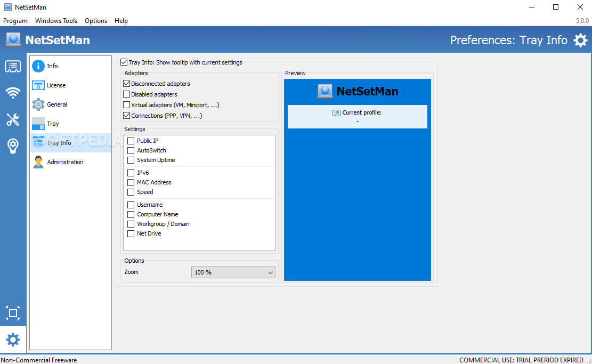Image resolution: width=592 pixels, height=364 pixels.
Task: Click the General gear icon
Action: (x=38, y=104)
